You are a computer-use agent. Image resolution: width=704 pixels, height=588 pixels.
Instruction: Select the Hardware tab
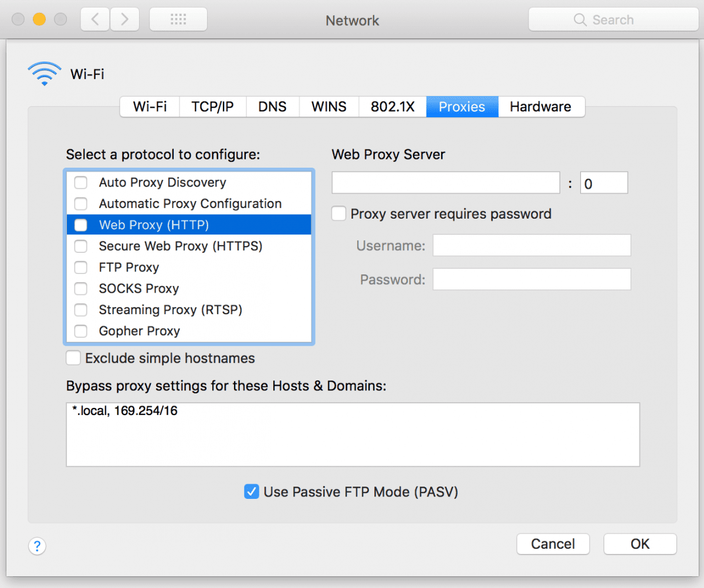click(x=540, y=107)
